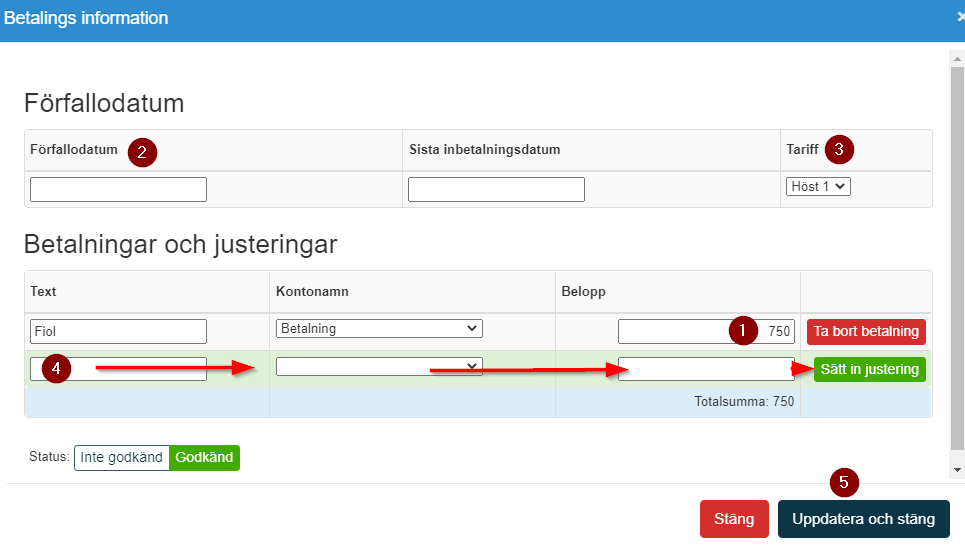Set status to Godkänd
Screen dimensions: 965x548
(x=204, y=457)
